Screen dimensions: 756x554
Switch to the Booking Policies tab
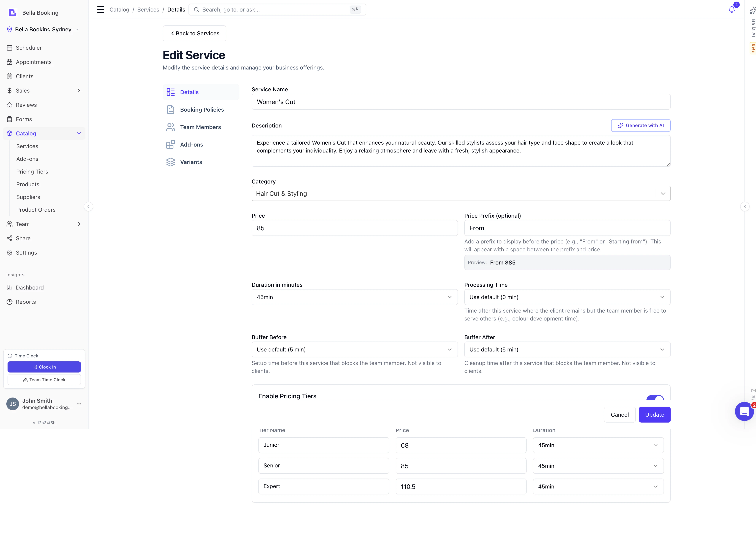pyautogui.click(x=202, y=109)
